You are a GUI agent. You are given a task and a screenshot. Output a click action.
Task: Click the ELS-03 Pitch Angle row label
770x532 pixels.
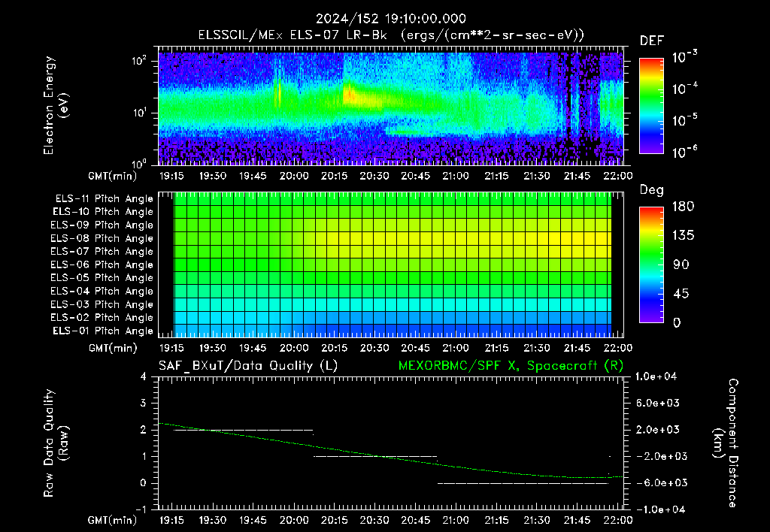[102, 304]
